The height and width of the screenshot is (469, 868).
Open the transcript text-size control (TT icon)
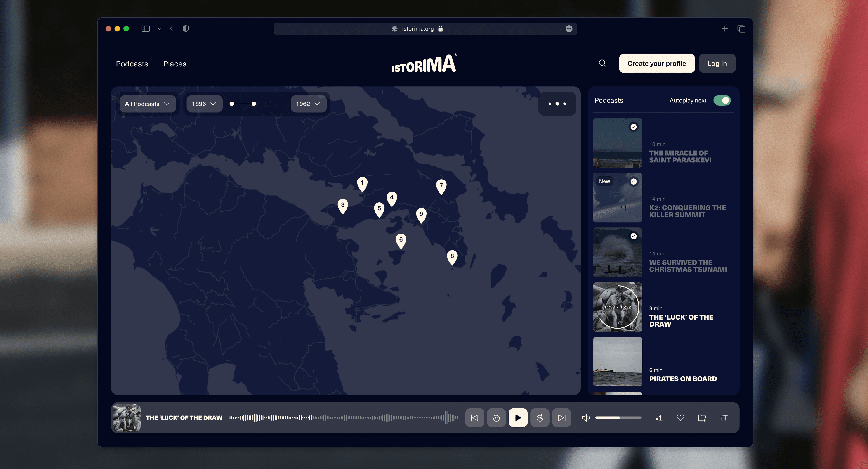(723, 418)
